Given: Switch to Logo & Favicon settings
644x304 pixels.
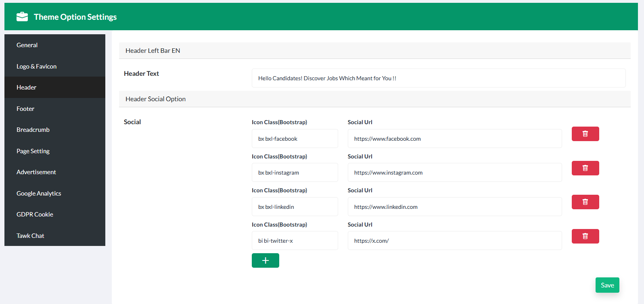Looking at the screenshot, I should click(x=36, y=67).
